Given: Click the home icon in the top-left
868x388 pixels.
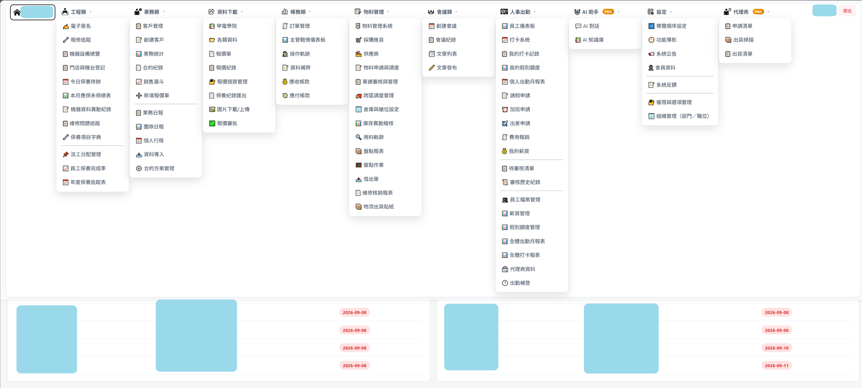Looking at the screenshot, I should click(x=17, y=12).
